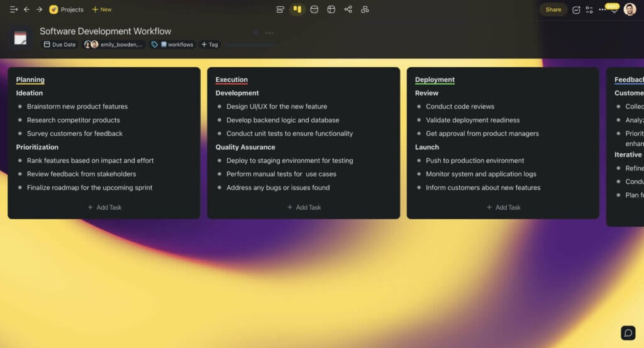Open the user profile avatar
Image resolution: width=644 pixels, height=348 pixels.
(x=630, y=9)
